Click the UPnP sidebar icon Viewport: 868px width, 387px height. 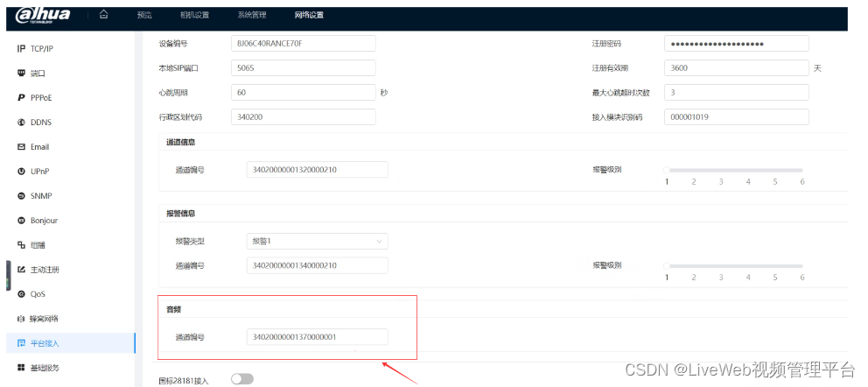tap(21, 172)
